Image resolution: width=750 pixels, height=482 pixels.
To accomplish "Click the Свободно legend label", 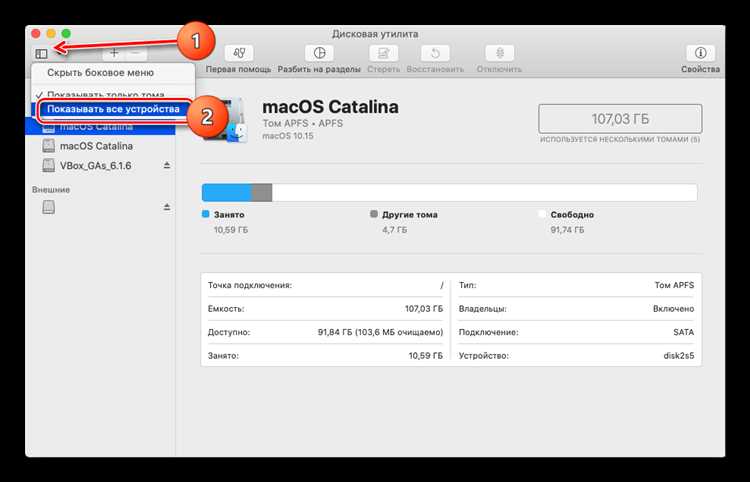I will [572, 215].
